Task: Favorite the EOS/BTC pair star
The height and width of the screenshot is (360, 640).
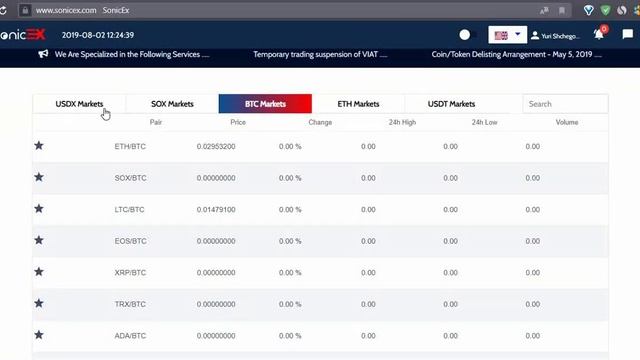Action: [39, 240]
